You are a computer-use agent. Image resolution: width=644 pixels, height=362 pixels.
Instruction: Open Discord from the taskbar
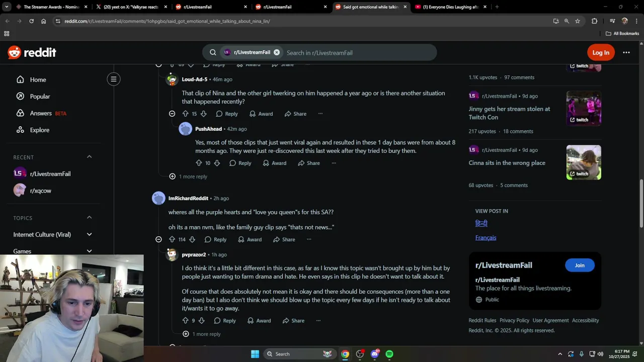click(x=375, y=354)
